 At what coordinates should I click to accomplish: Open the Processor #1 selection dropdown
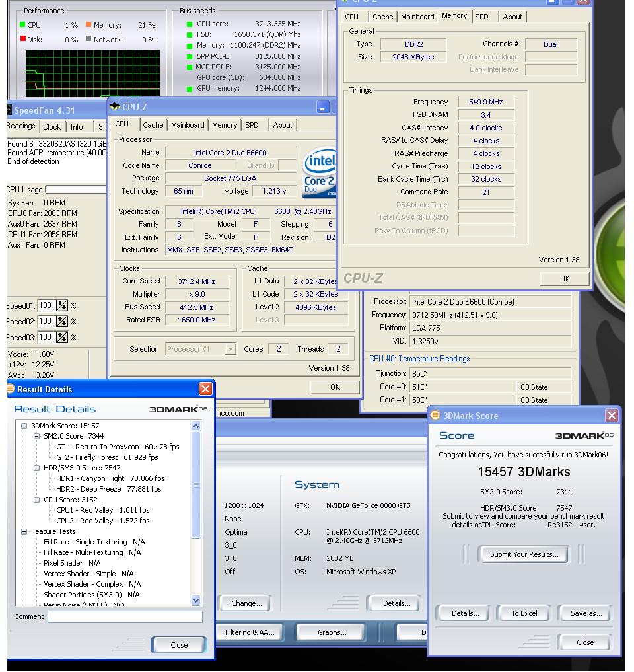click(230, 349)
